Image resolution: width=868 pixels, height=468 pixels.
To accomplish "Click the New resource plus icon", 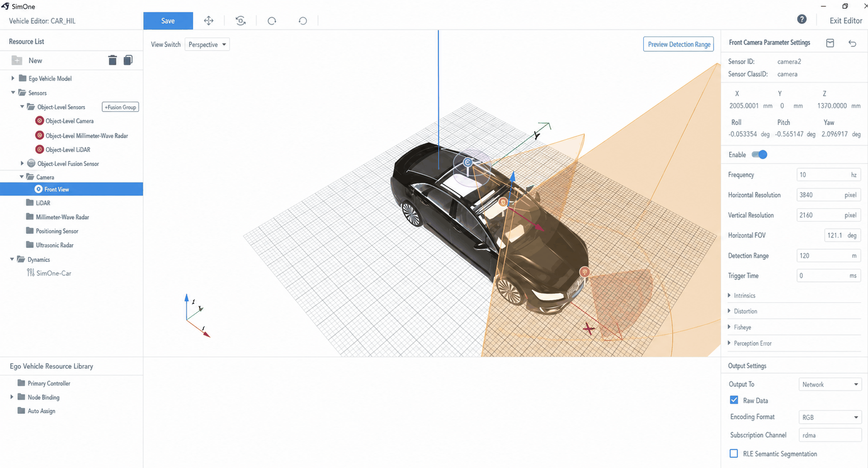I will pyautogui.click(x=17, y=61).
